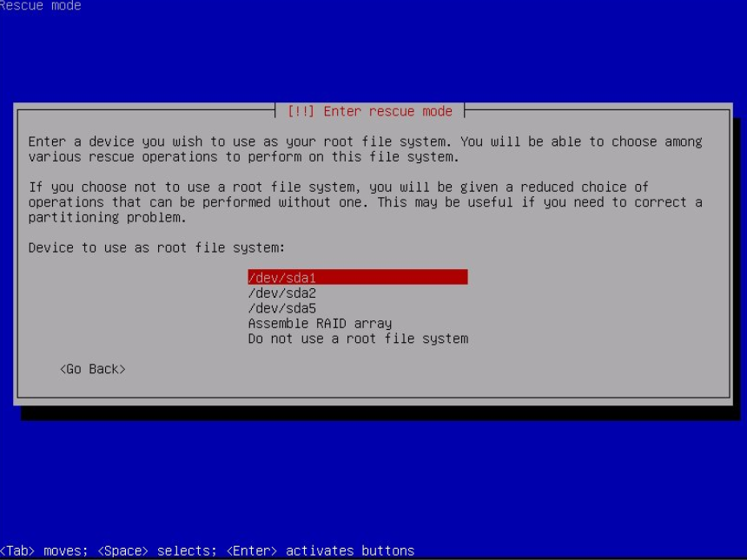The image size is (747, 560).
Task: Choose Do not use a root file system
Action: (358, 339)
